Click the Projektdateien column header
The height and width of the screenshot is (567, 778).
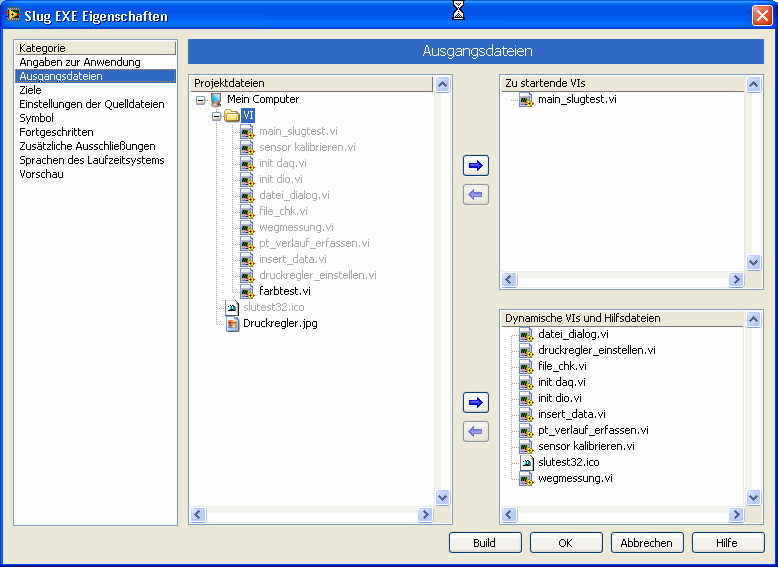point(312,83)
